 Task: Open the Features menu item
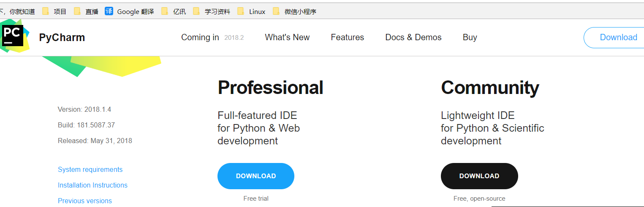pos(347,37)
